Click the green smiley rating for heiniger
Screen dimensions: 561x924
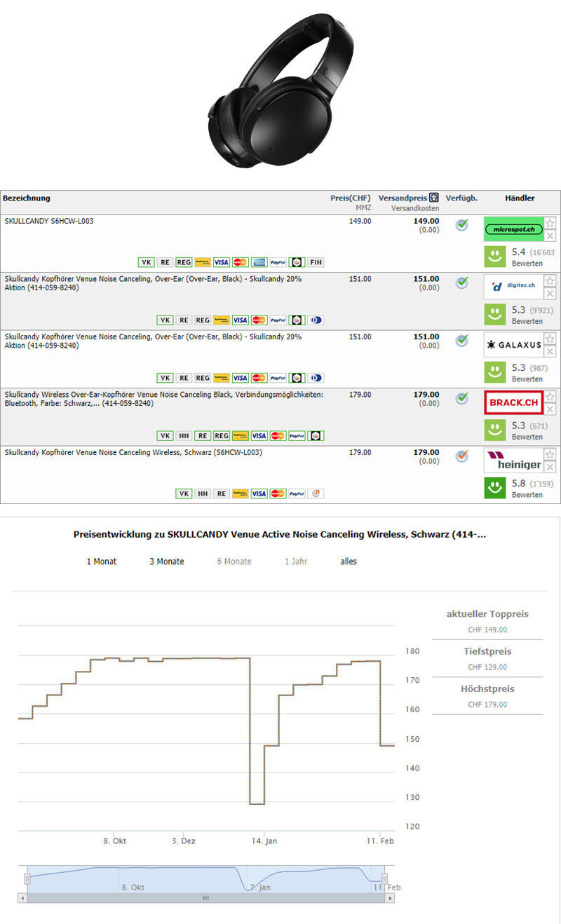click(x=496, y=488)
